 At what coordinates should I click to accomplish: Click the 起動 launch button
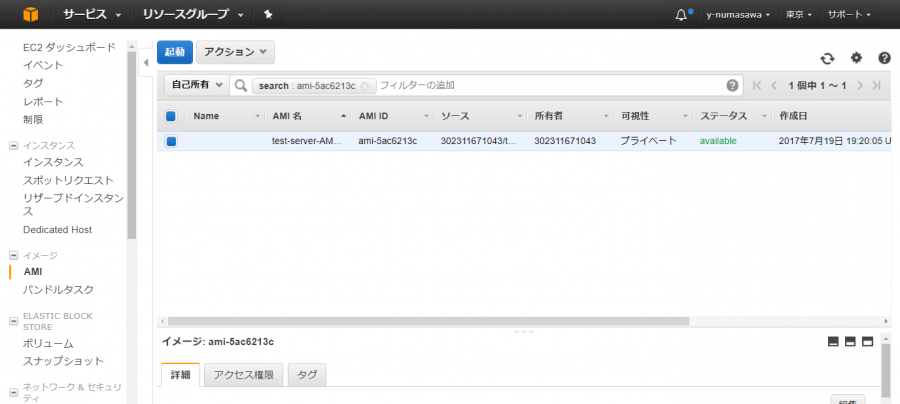click(174, 52)
